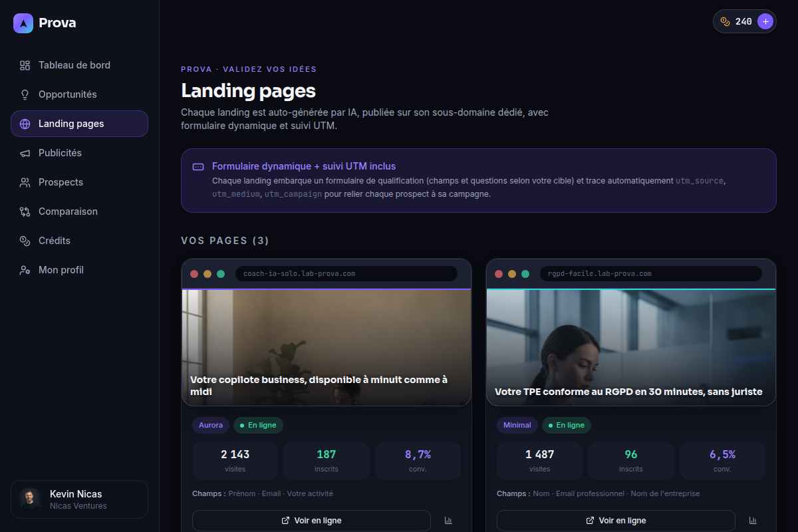
Task: Click the 187 inscrits stat
Action: (x=327, y=461)
